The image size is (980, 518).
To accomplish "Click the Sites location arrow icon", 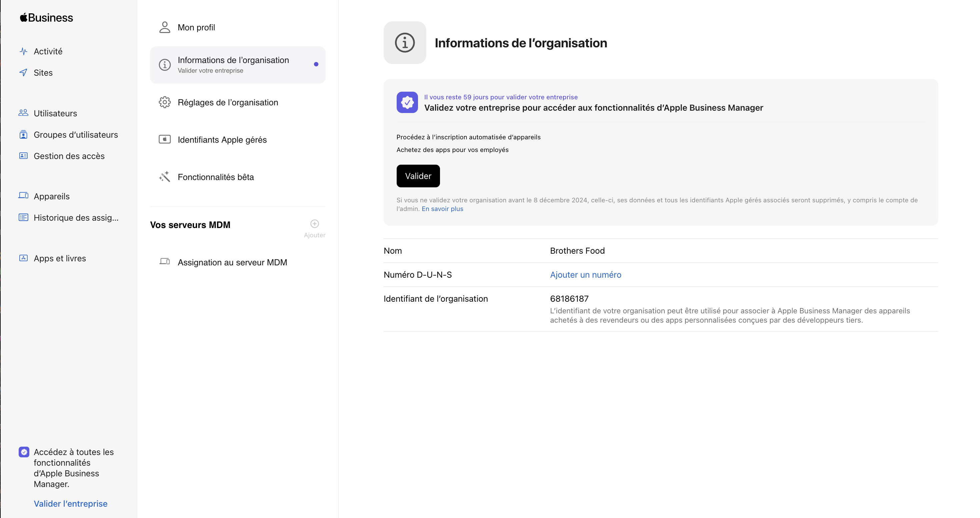I will tap(24, 72).
